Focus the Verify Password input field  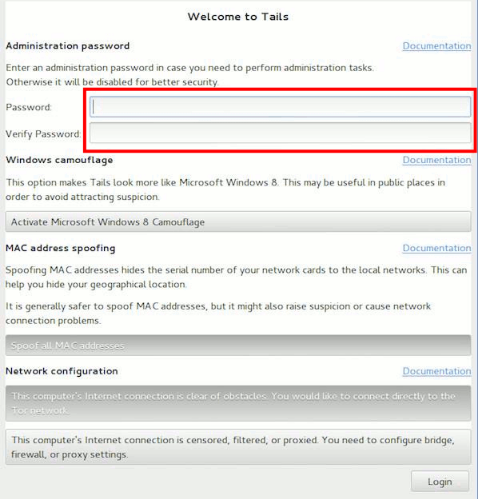pos(280,133)
